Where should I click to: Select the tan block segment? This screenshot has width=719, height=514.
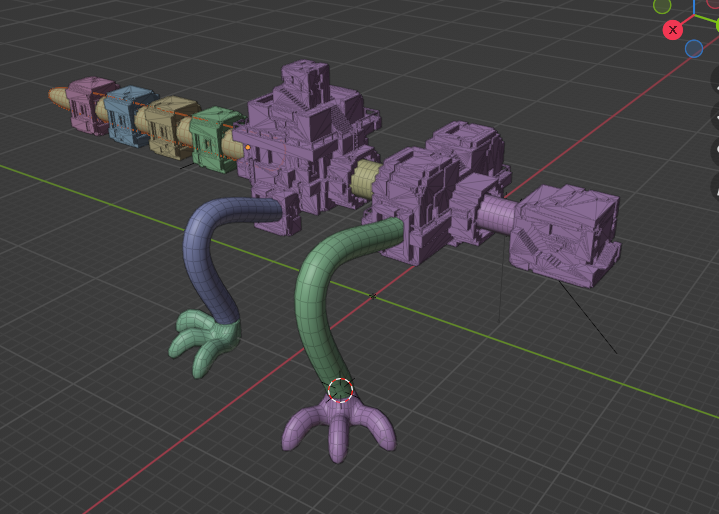[169, 125]
